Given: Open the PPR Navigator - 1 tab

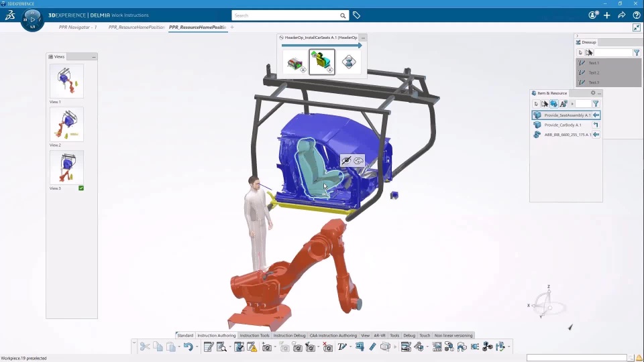Looking at the screenshot, I should (x=78, y=27).
